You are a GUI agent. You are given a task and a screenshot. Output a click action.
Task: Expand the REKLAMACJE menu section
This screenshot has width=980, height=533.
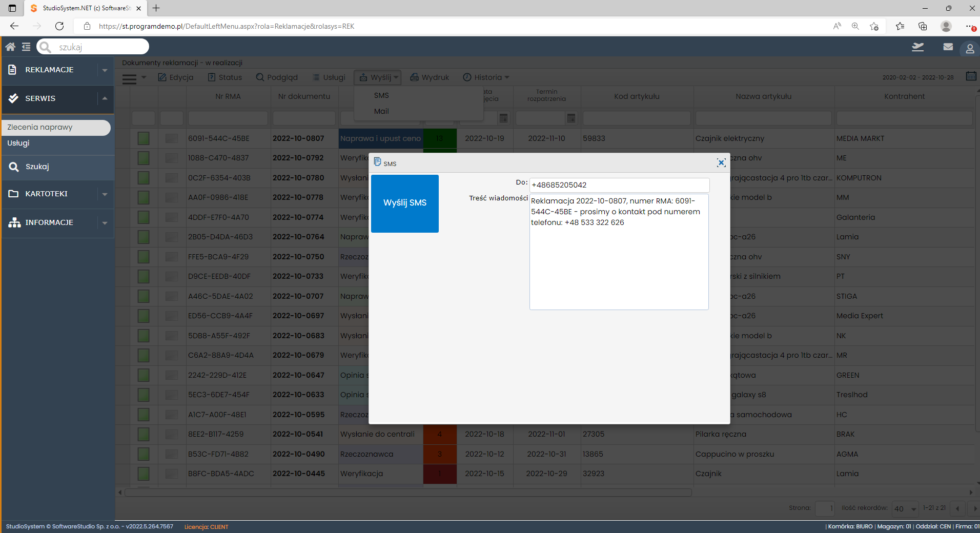point(105,70)
